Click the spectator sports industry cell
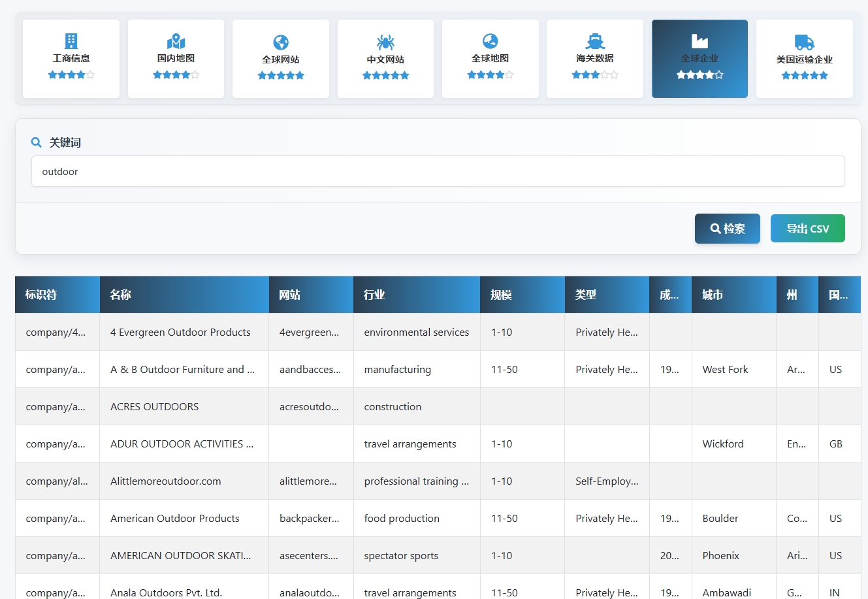The width and height of the screenshot is (868, 599). 417,555
